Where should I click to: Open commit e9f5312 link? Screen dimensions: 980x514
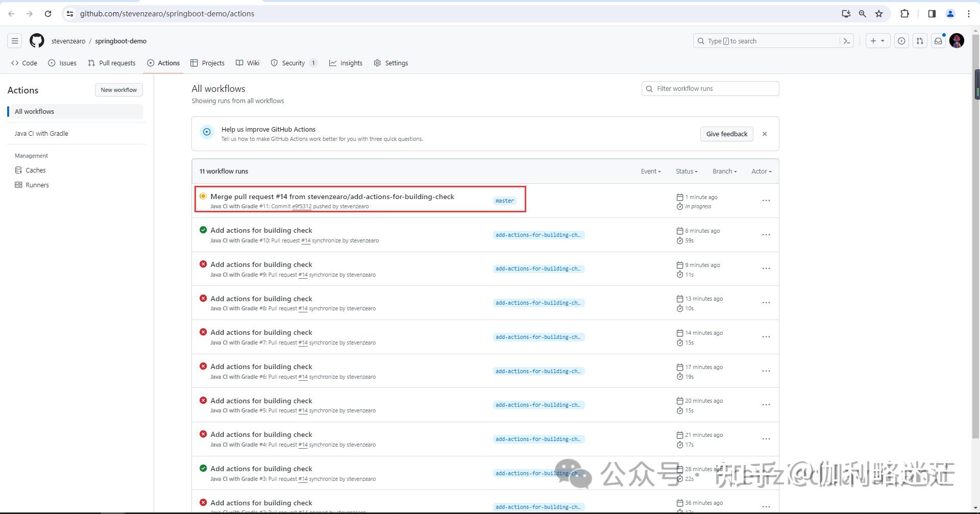tap(302, 206)
